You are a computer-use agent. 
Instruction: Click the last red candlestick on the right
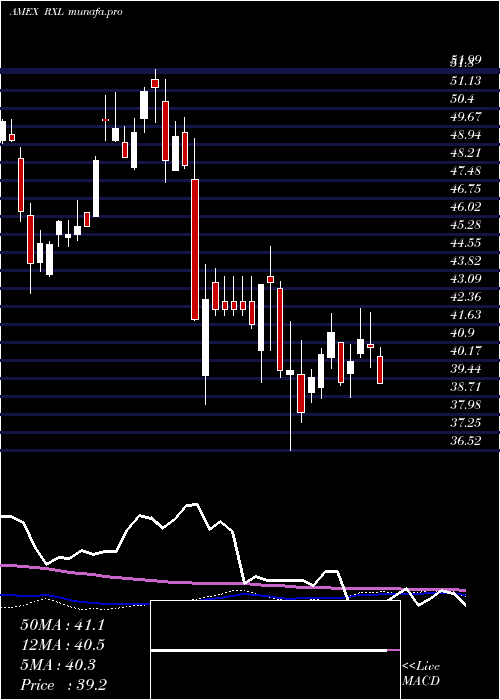tap(380, 370)
